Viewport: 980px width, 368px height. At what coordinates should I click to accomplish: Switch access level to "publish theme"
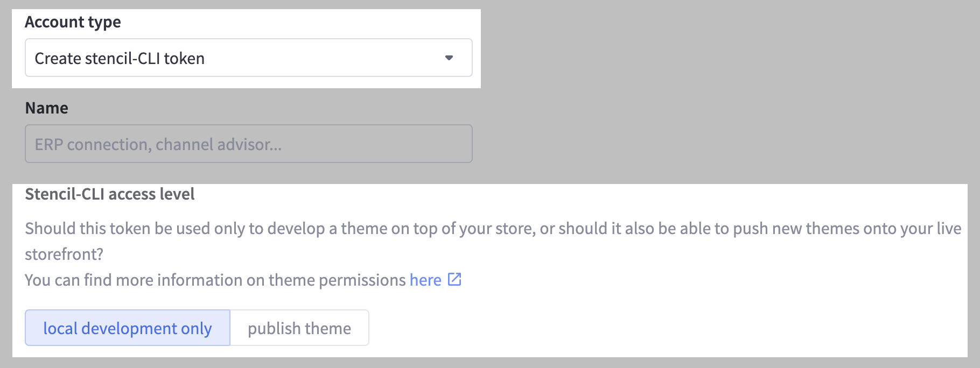pyautogui.click(x=299, y=328)
